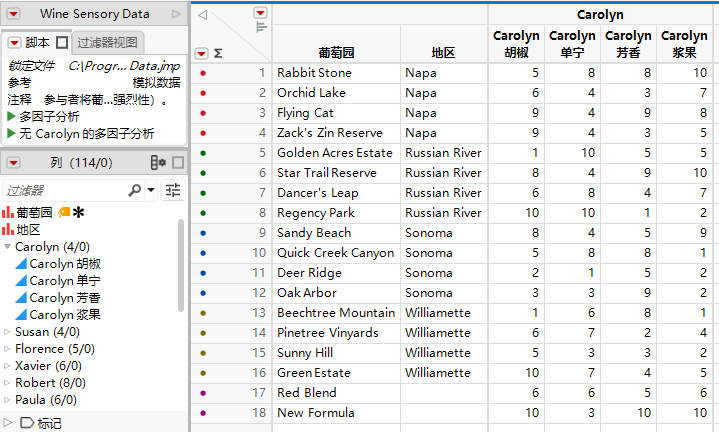Click the label tag icon beside 葡萄园
719x432 pixels.
tap(64, 212)
